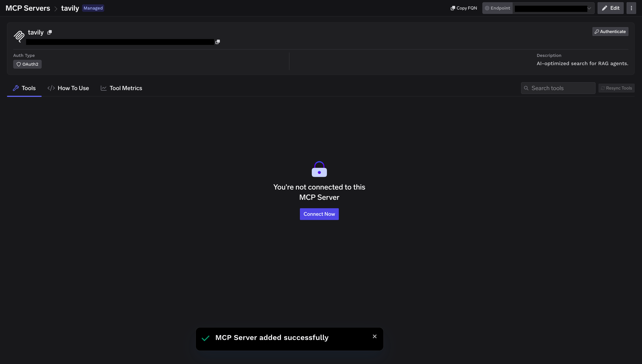Open the Tool Metrics tab
The image size is (642, 364).
[121, 88]
